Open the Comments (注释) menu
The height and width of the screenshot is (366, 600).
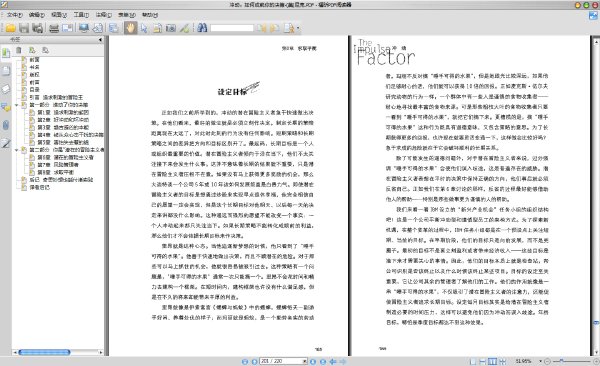point(103,15)
